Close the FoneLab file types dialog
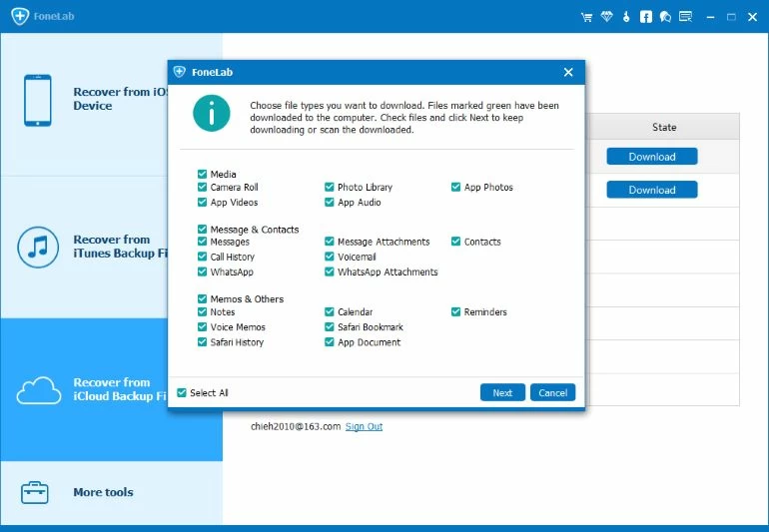Viewport: 769px width, 532px height. 568,72
